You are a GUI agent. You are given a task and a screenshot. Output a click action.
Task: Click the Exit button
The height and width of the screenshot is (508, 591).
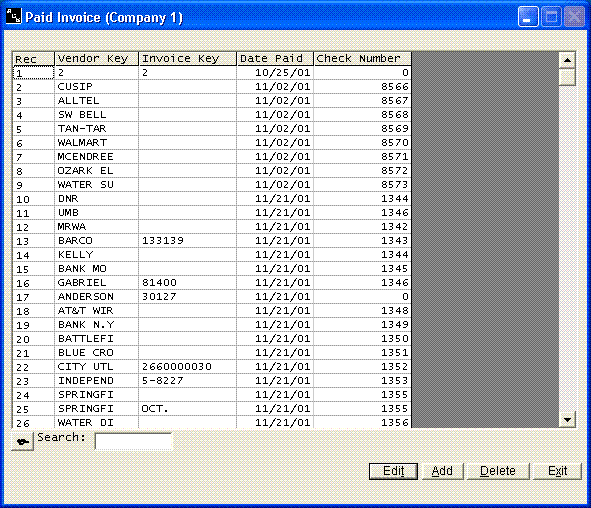(x=557, y=471)
